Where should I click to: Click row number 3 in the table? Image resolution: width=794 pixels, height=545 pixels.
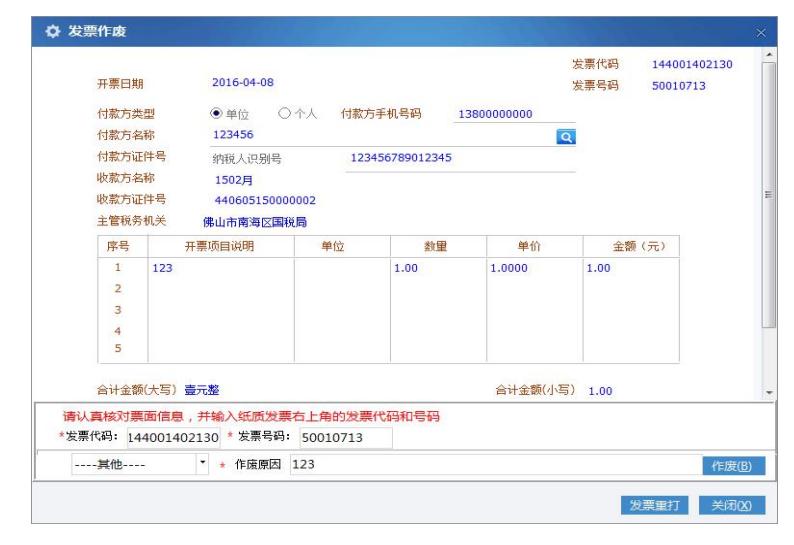click(118, 310)
